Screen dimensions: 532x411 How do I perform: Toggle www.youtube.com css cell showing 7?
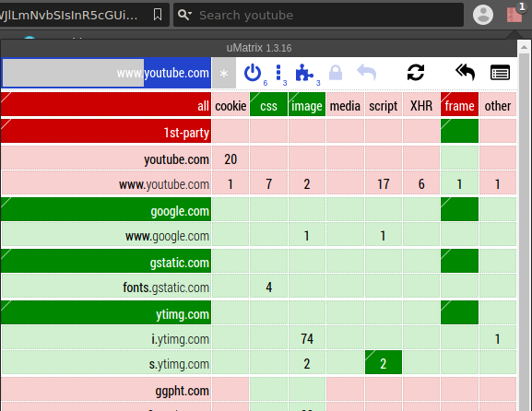(268, 182)
